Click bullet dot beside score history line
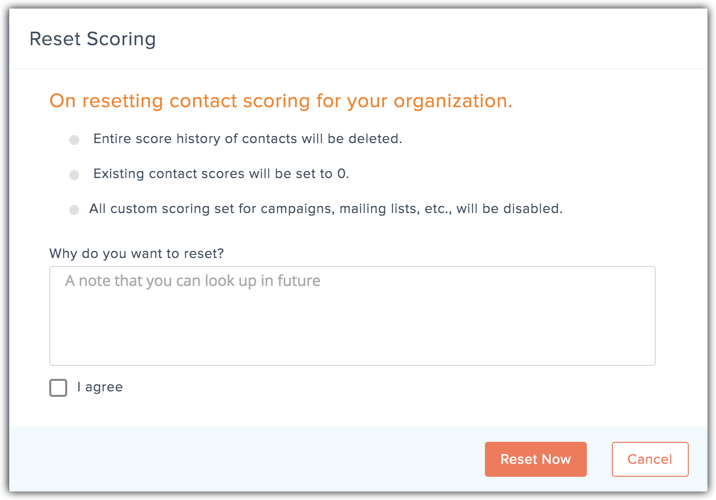This screenshot has height=500, width=716. pyautogui.click(x=74, y=140)
